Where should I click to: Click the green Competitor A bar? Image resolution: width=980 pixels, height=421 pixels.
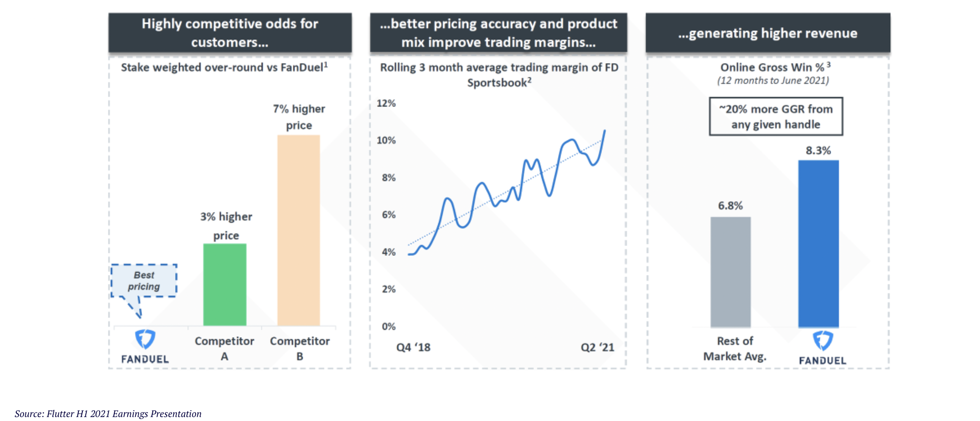click(x=225, y=284)
